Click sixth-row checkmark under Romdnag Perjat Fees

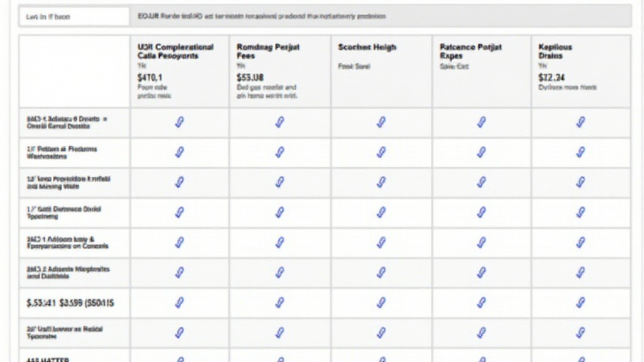point(280,272)
